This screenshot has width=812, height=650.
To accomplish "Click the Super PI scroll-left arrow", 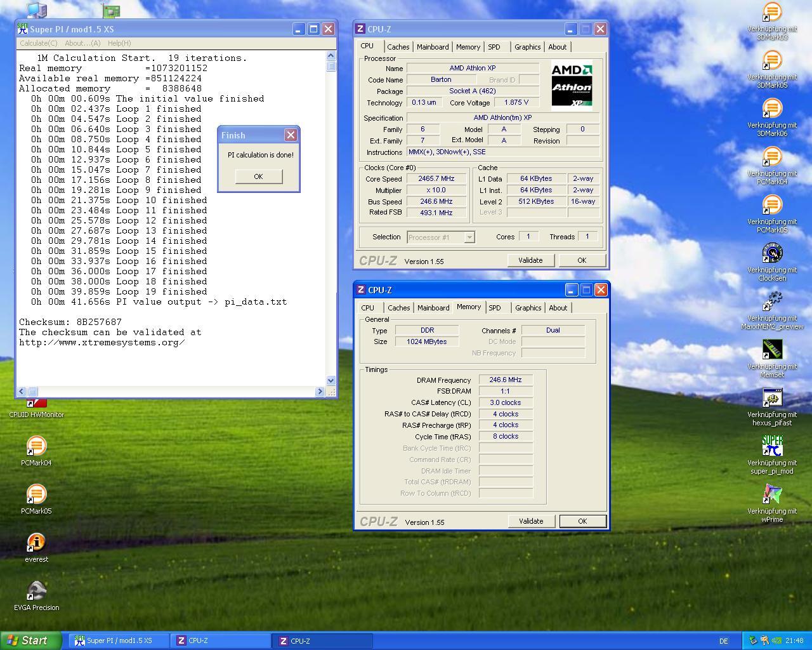I will (22, 392).
